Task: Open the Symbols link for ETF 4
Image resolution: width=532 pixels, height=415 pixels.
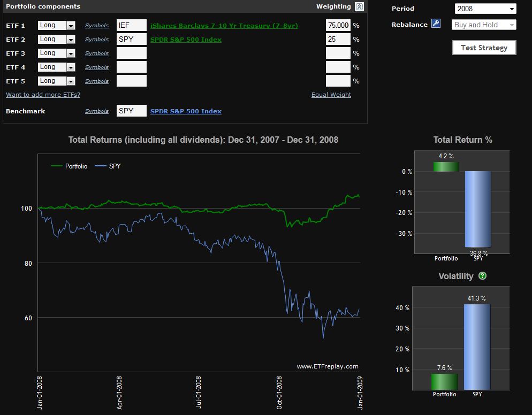Action: tap(97, 67)
